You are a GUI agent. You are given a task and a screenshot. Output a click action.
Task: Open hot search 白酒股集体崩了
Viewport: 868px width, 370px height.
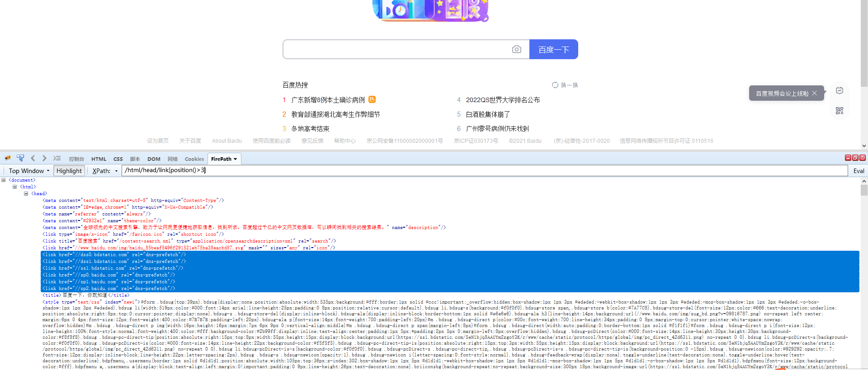tap(488, 114)
